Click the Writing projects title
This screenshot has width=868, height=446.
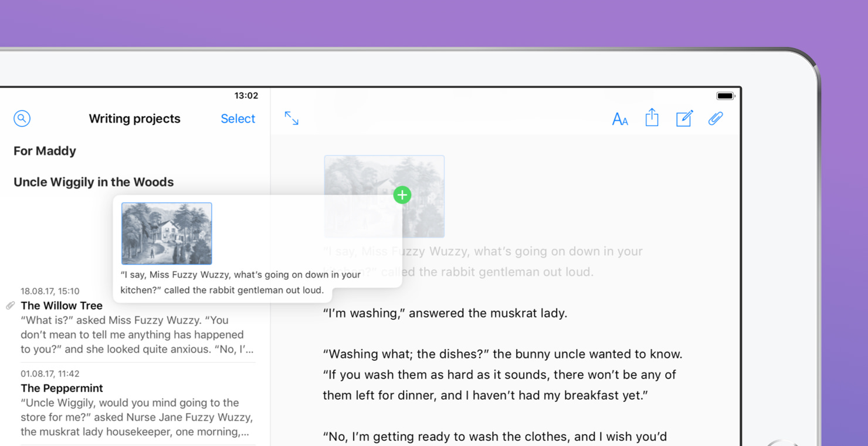[134, 119]
